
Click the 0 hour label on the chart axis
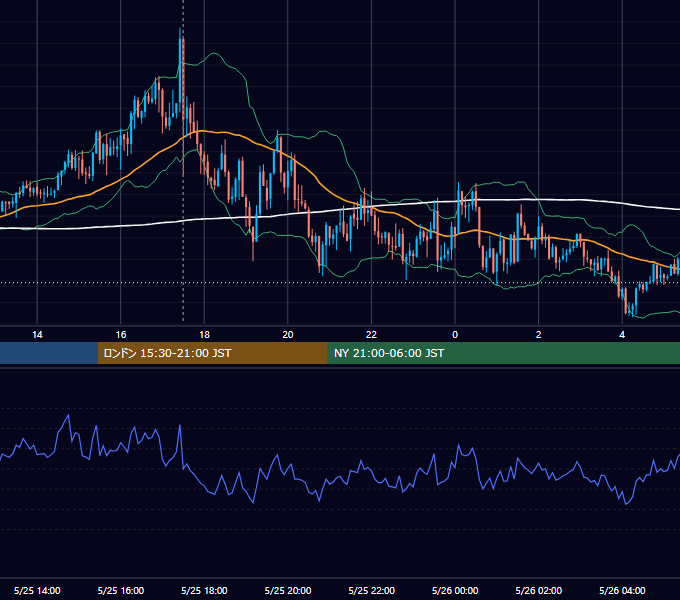pos(455,335)
